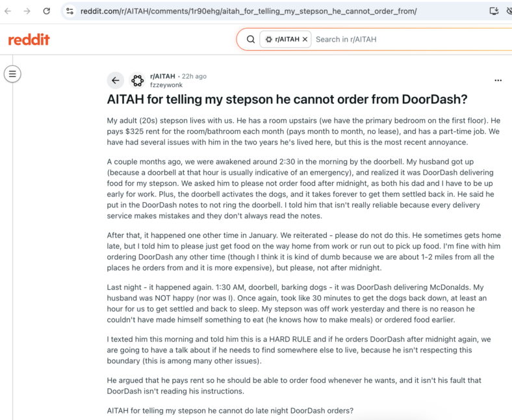Go back in browser history
Screen dimensions: 512x420
[8, 11]
